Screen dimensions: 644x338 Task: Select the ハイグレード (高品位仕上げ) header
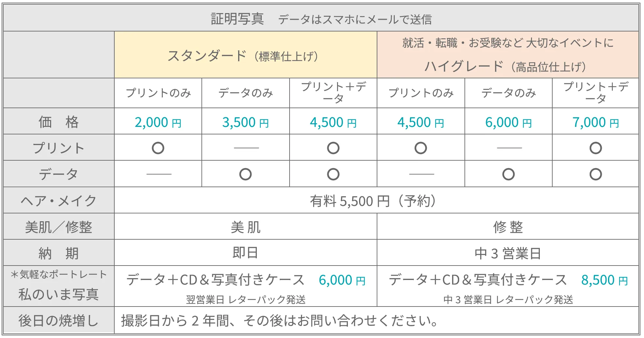(x=505, y=67)
